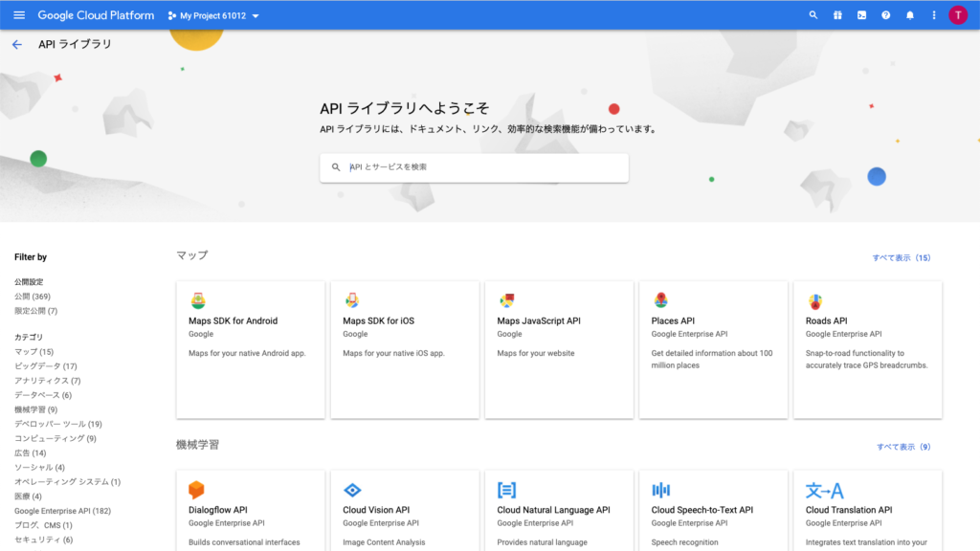Screen dimensions: 980x551
Task: Open the Places API card
Action: click(x=713, y=349)
